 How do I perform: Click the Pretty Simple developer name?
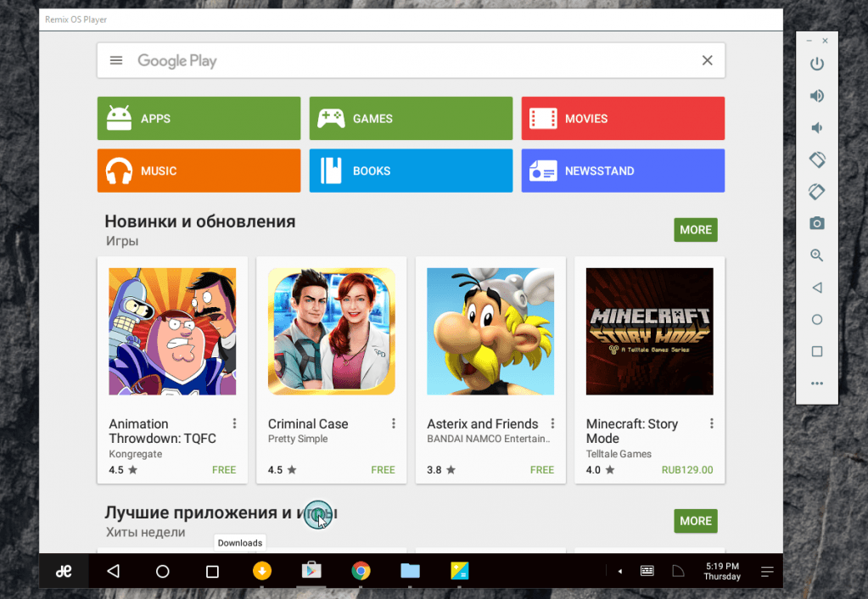coord(298,439)
